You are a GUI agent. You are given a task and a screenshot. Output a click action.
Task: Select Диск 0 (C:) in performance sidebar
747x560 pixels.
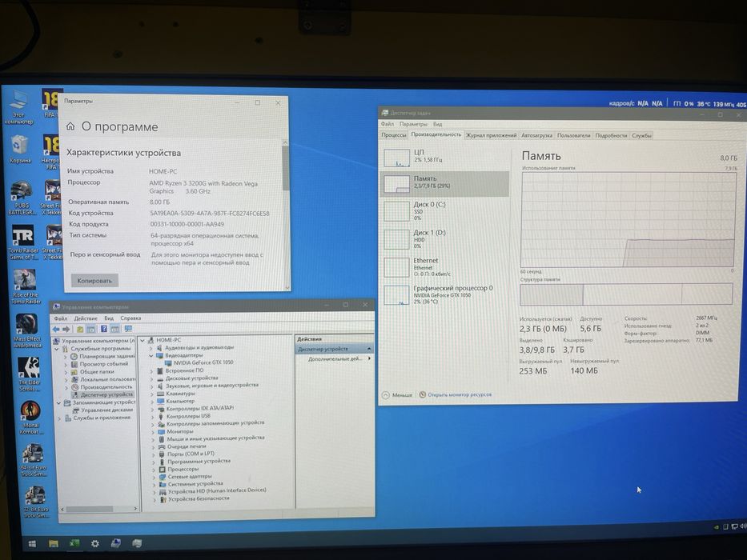pos(444,211)
